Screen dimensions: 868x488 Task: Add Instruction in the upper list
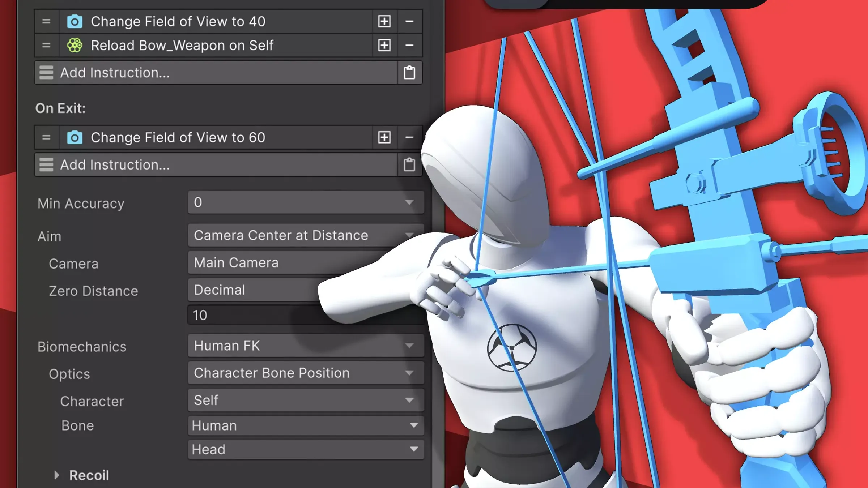click(216, 73)
